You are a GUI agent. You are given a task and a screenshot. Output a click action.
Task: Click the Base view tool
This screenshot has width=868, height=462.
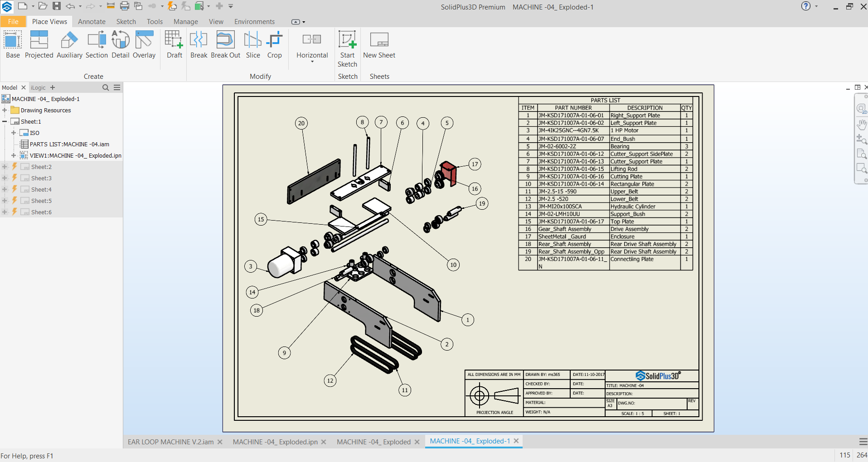coord(13,44)
